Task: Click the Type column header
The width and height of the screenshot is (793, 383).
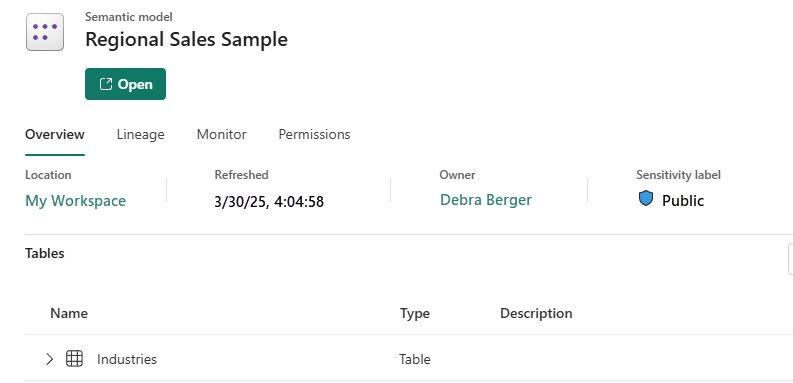Action: [x=415, y=313]
